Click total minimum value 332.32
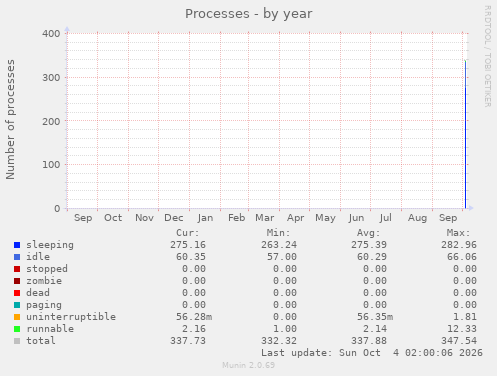Screen dimensions: 497x376 [x=279, y=341]
